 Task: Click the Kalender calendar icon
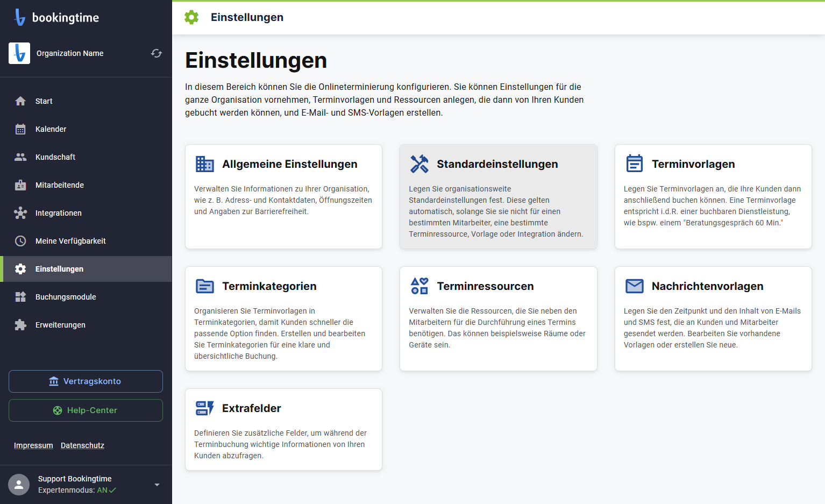tap(20, 129)
